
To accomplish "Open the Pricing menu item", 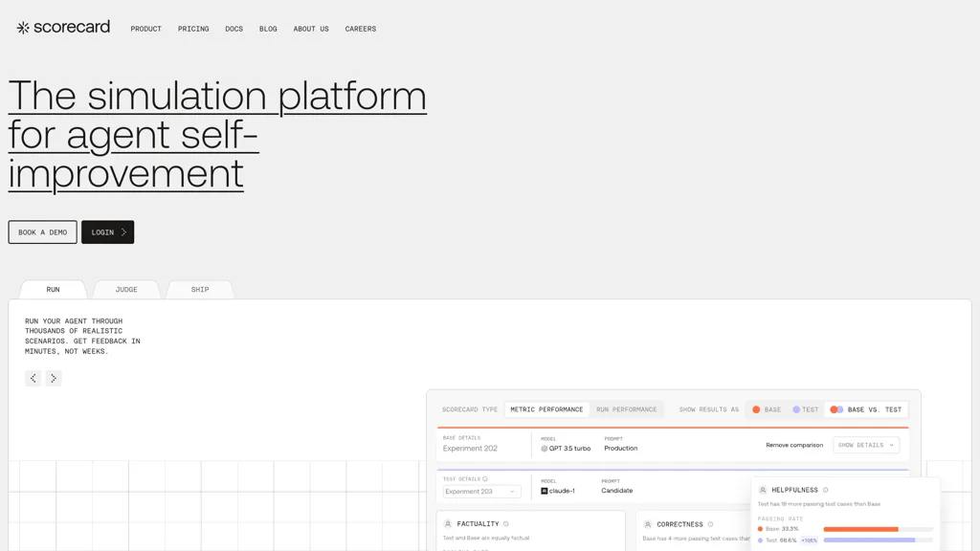I will (193, 29).
